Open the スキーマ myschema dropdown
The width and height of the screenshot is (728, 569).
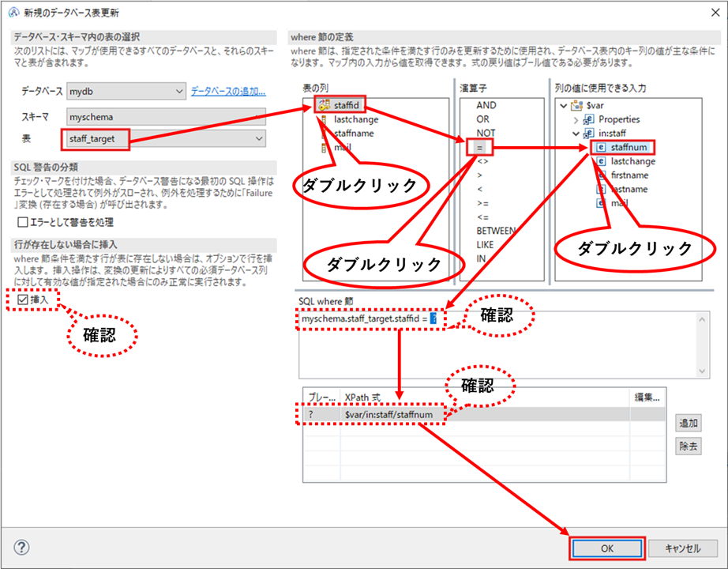(x=167, y=117)
